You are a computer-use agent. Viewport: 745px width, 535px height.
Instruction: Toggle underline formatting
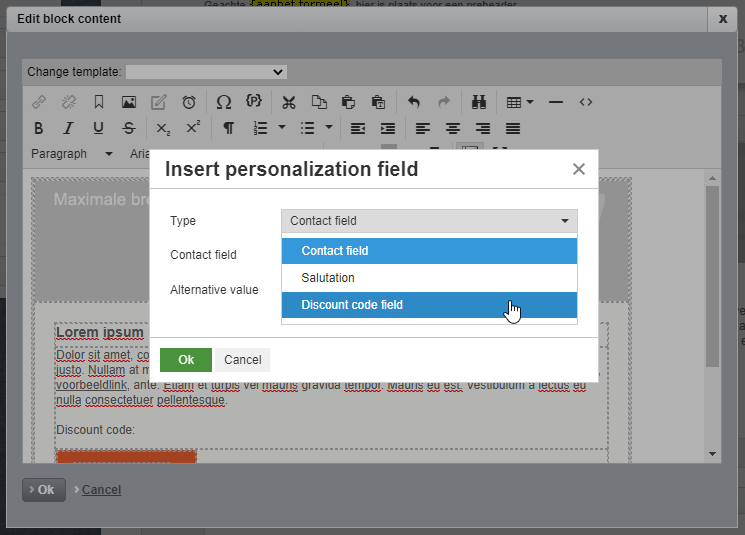[x=98, y=128]
